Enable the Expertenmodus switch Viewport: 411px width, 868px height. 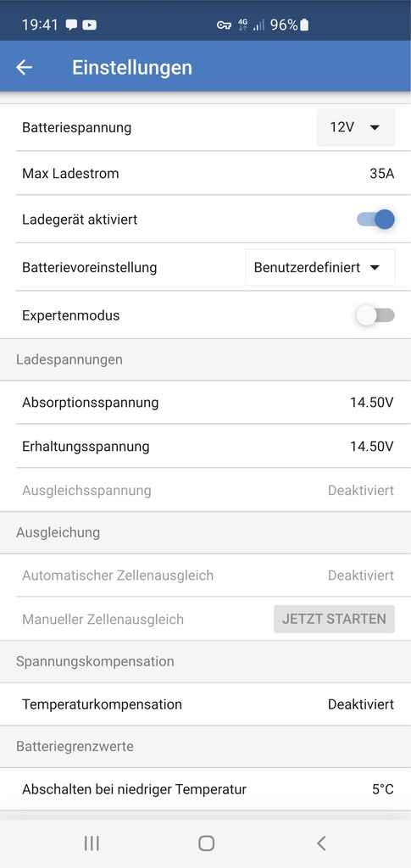(375, 315)
